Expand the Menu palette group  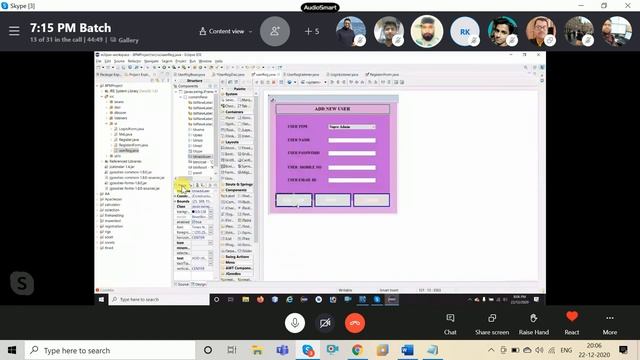point(229,262)
